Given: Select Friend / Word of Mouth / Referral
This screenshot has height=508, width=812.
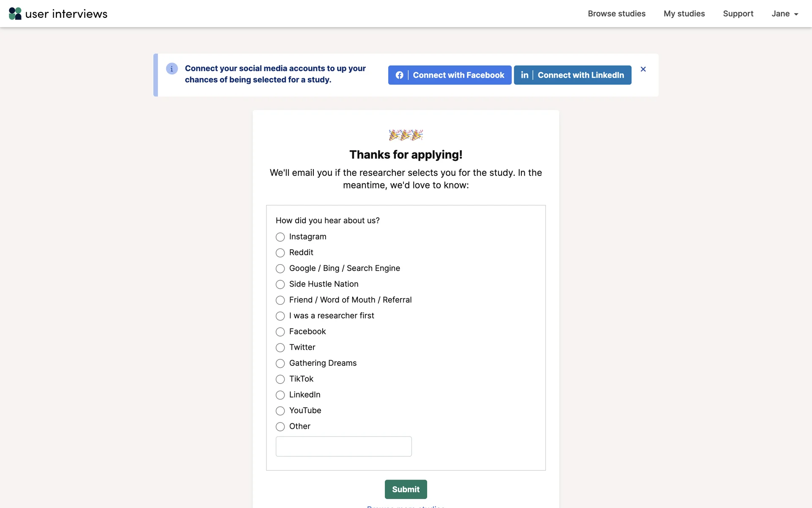Looking at the screenshot, I should (280, 300).
